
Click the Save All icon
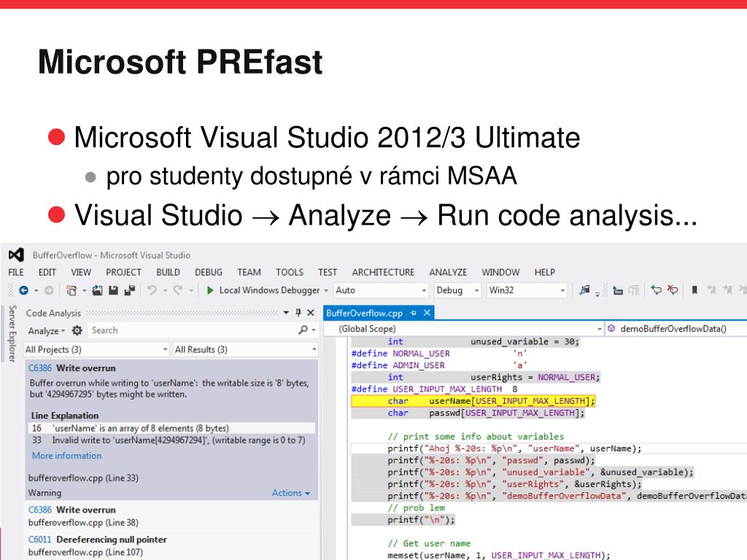[130, 290]
